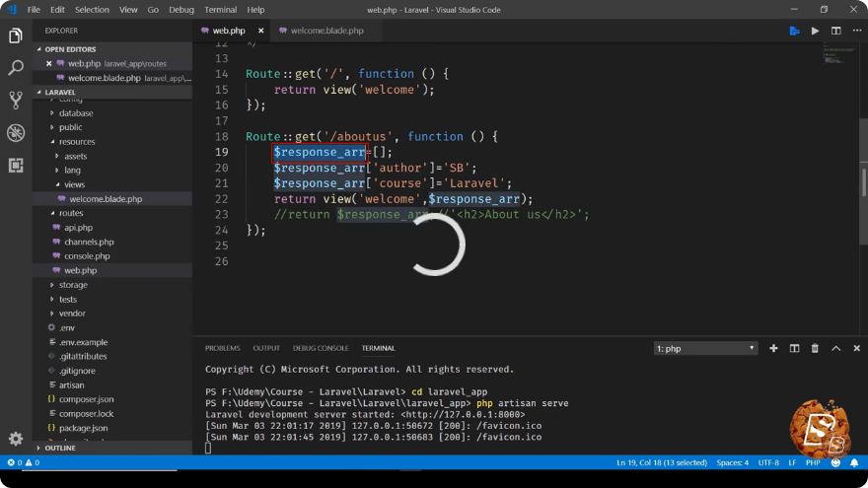Change language mode PHP

813,462
